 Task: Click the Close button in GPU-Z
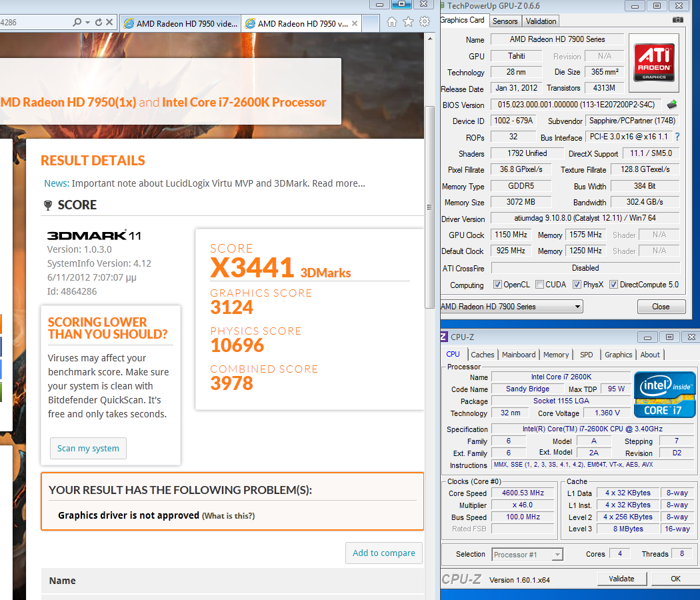point(661,307)
